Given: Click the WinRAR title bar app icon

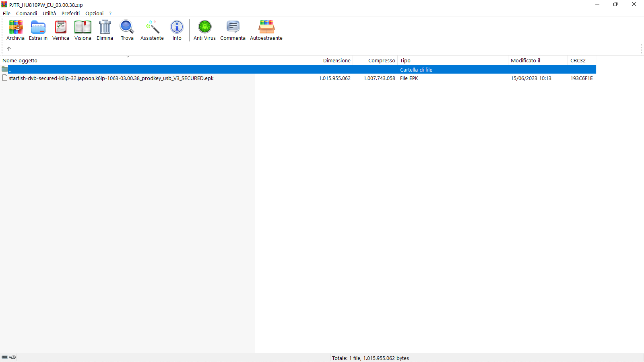Looking at the screenshot, I should (4, 4).
